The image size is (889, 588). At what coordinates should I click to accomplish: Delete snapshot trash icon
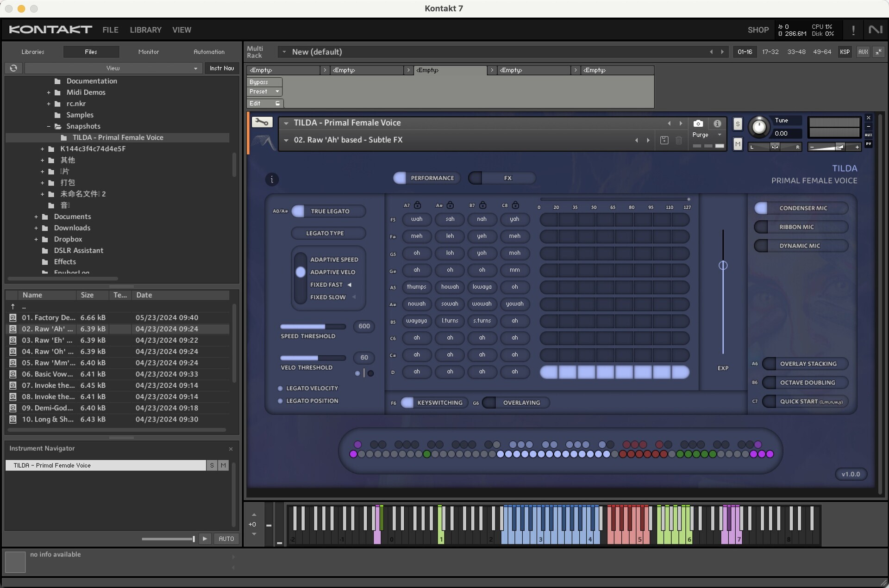coord(679,140)
